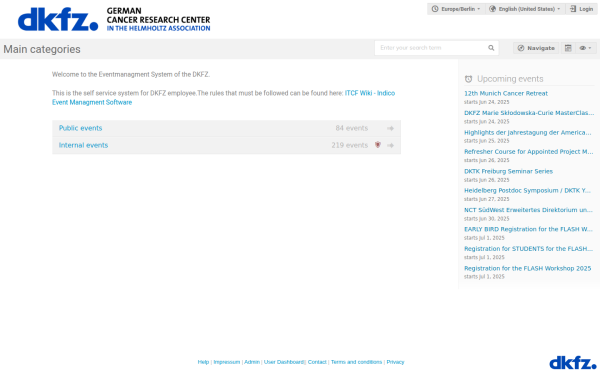Click the protection shield icon on Internal events

tap(378, 145)
